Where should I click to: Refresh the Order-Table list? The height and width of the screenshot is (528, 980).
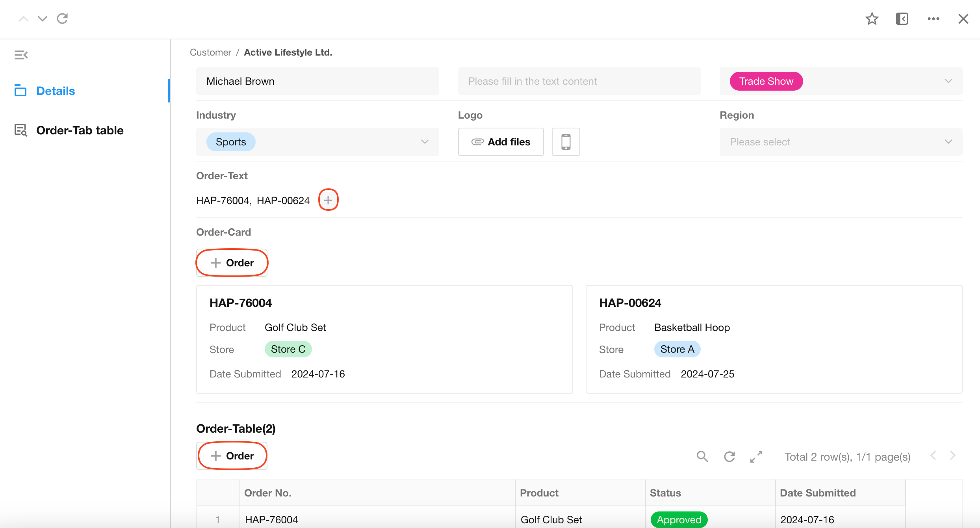(729, 456)
